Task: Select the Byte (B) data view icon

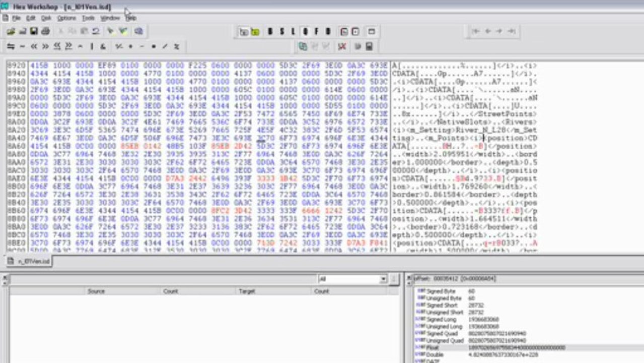Action: pos(270,32)
